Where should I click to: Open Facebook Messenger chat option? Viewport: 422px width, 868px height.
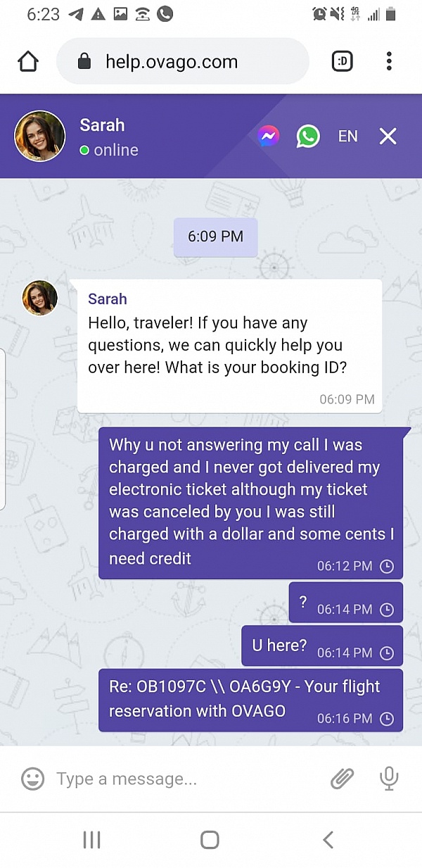tap(269, 136)
